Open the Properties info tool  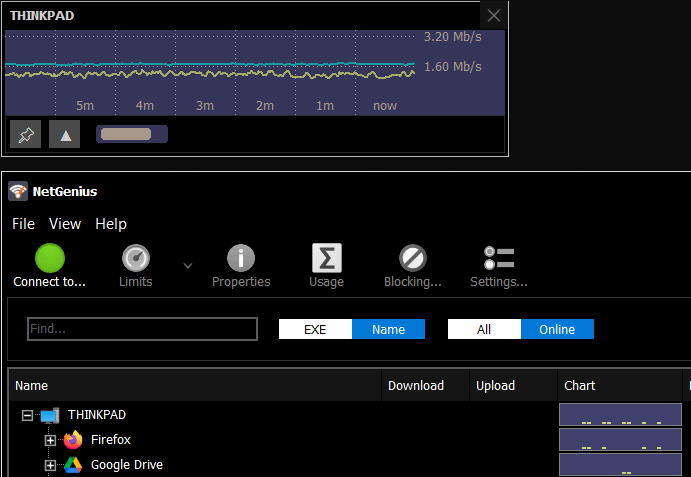(x=241, y=266)
